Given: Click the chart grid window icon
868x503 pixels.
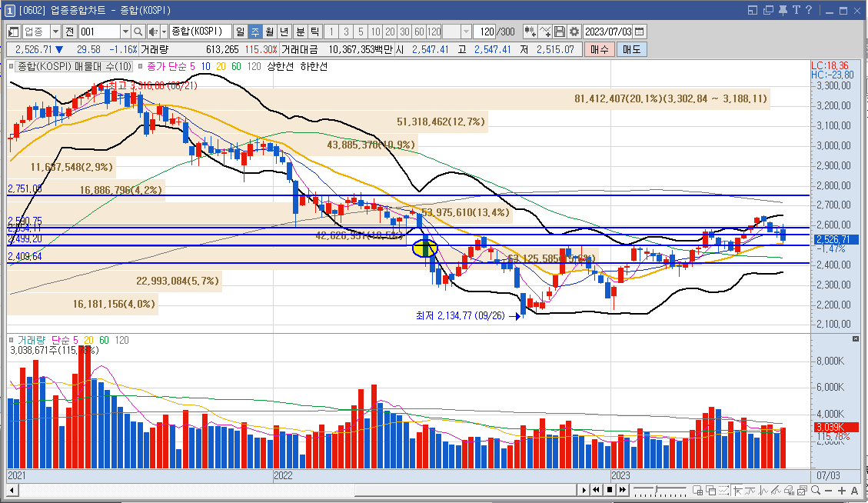Looking at the screenshot, I should (697, 490).
